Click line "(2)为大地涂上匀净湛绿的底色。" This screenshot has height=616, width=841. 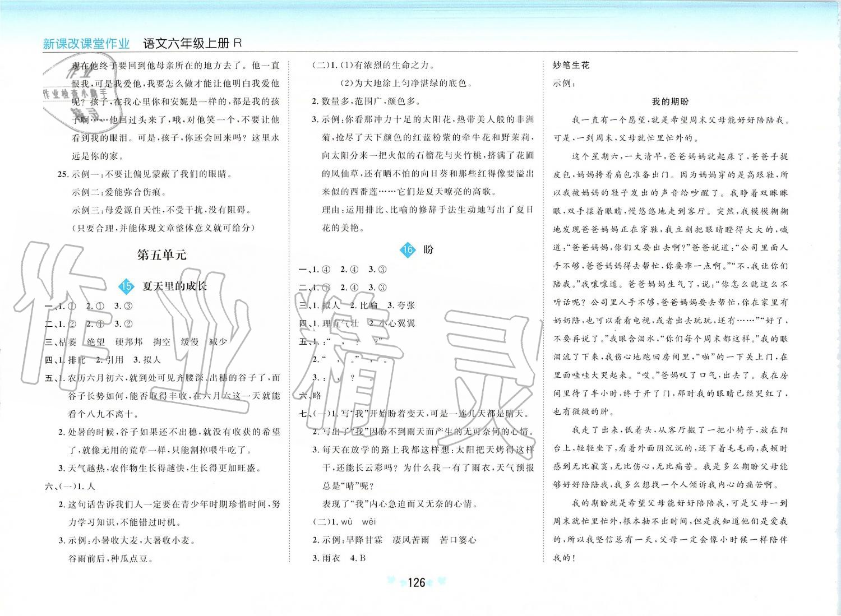tap(406, 84)
